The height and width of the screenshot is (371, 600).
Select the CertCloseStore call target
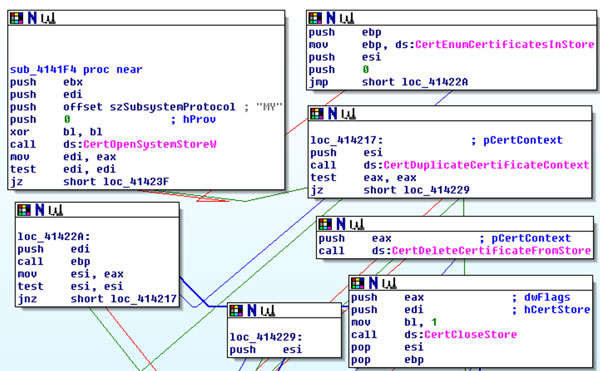[470, 335]
